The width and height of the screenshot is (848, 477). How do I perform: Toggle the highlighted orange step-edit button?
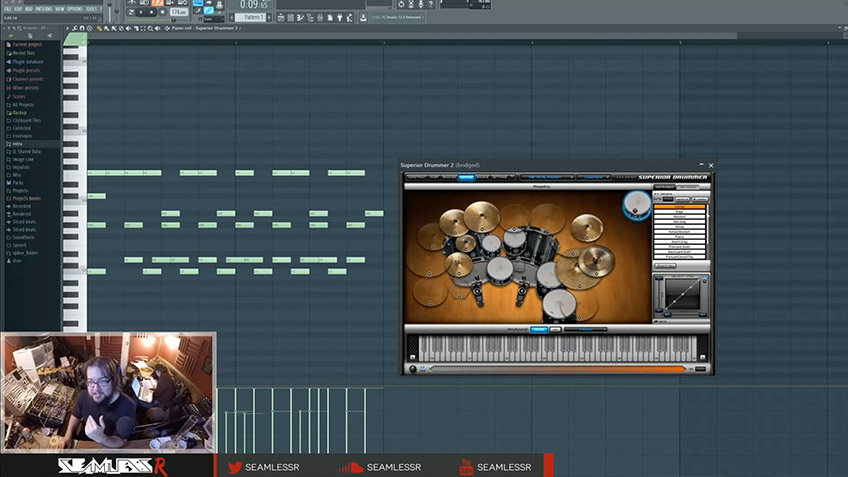(157, 3)
